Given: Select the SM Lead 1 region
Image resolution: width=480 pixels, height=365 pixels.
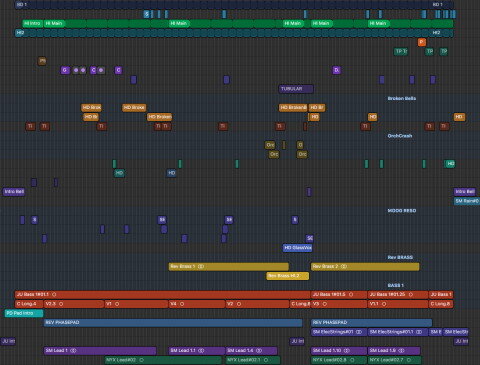Looking at the screenshot, I should pyautogui.click(x=100, y=351).
